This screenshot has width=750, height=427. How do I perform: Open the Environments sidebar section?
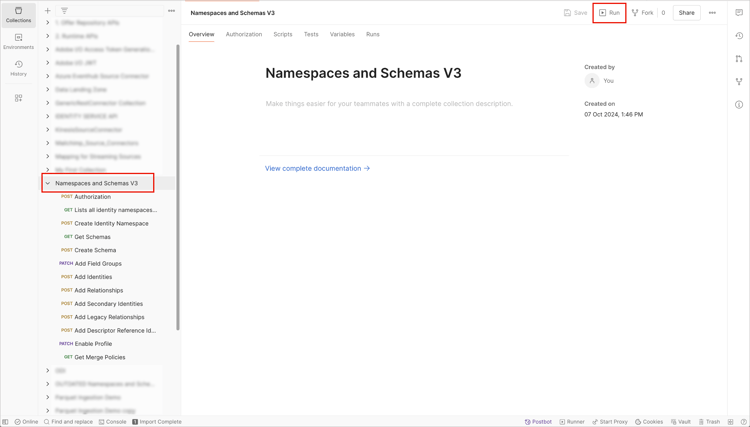[x=18, y=42]
